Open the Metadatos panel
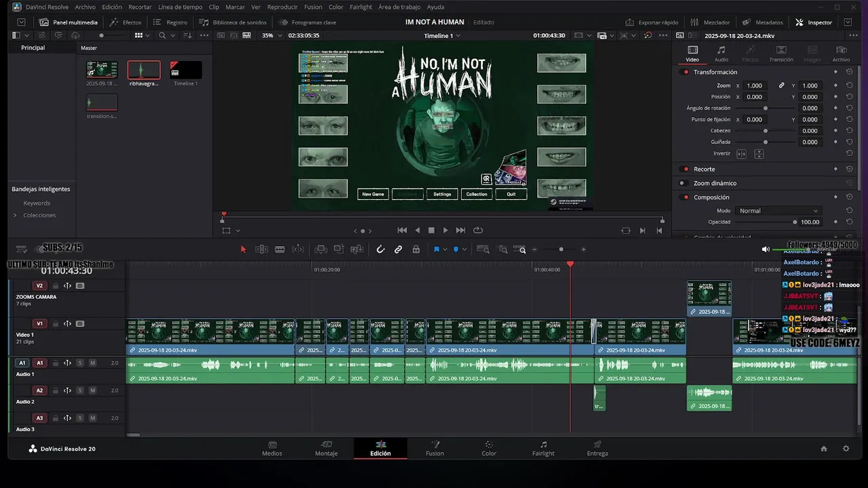The image size is (868, 488). pyautogui.click(x=762, y=22)
